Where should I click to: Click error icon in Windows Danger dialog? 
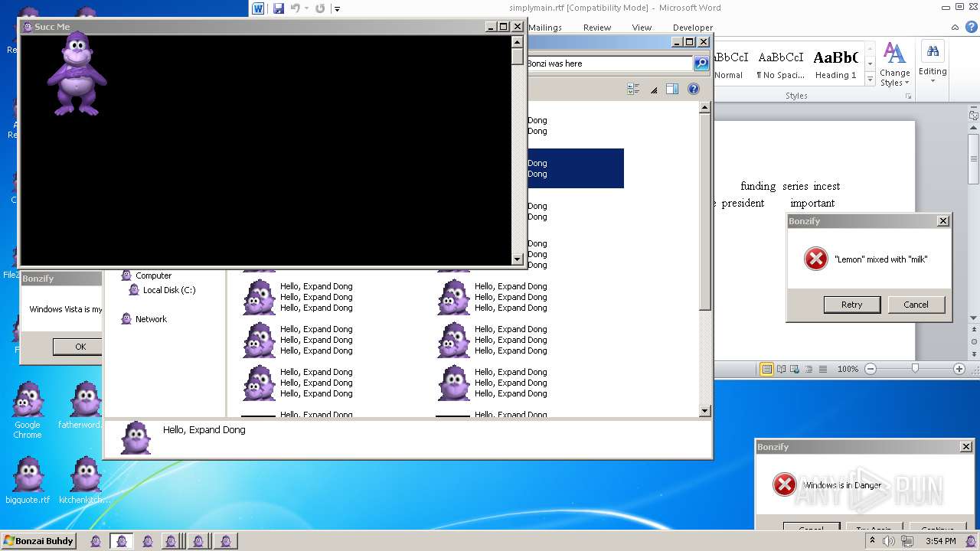point(784,484)
